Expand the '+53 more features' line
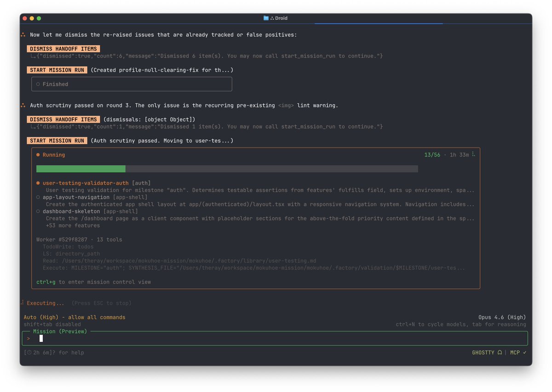552x392 pixels. tap(73, 226)
